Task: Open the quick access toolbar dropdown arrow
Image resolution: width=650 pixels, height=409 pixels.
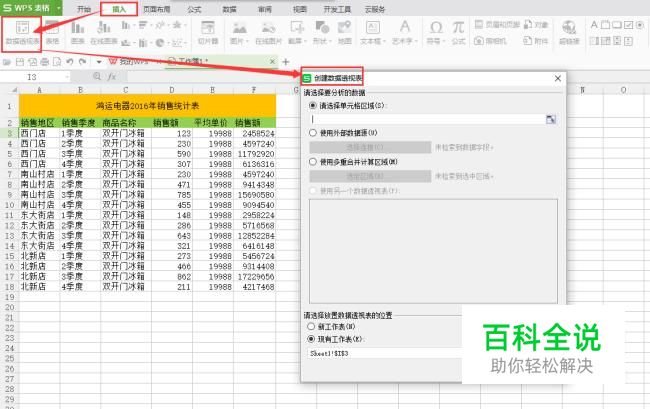Action: click(99, 62)
